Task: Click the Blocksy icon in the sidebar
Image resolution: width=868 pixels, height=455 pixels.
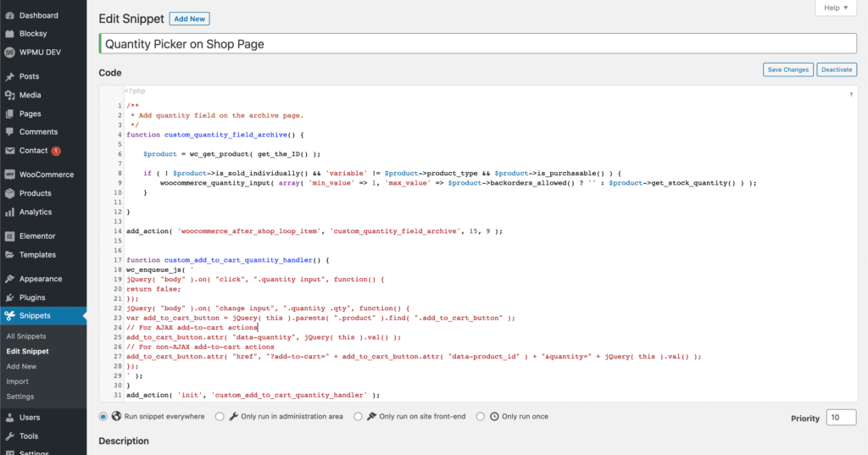Action: [x=9, y=34]
